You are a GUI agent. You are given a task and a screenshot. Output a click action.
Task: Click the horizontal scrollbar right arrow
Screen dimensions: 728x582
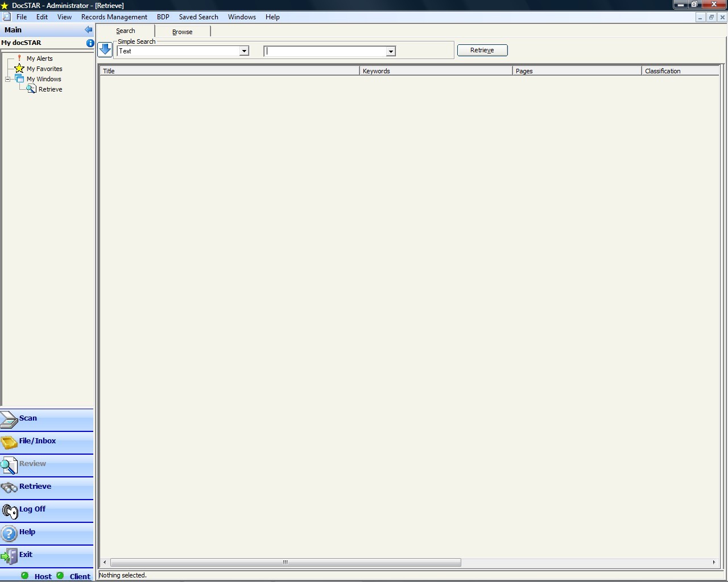click(x=714, y=562)
